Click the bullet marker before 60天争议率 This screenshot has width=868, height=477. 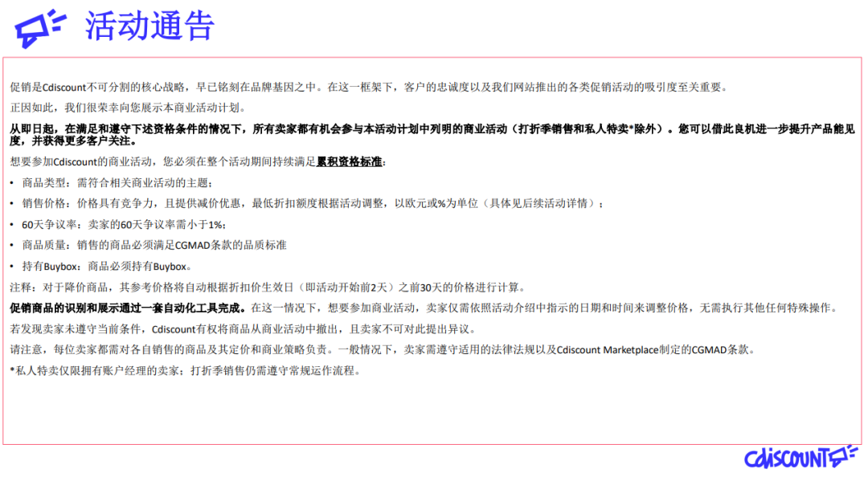coord(10,224)
